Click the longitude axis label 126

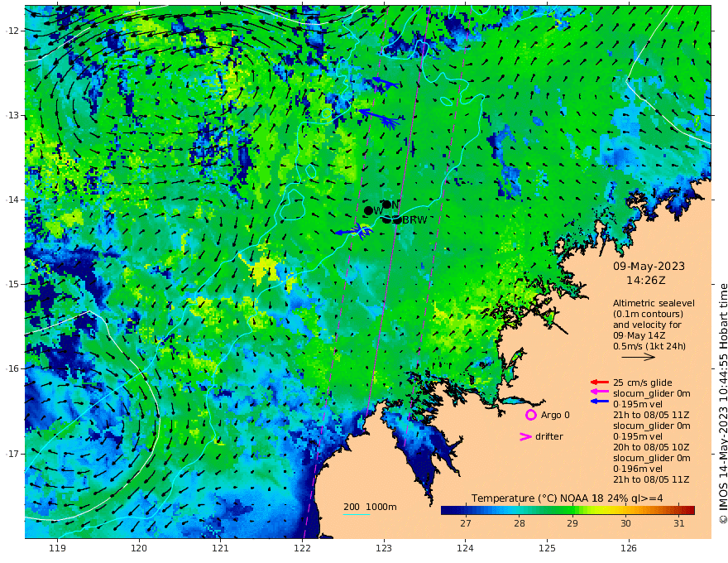[x=629, y=548]
